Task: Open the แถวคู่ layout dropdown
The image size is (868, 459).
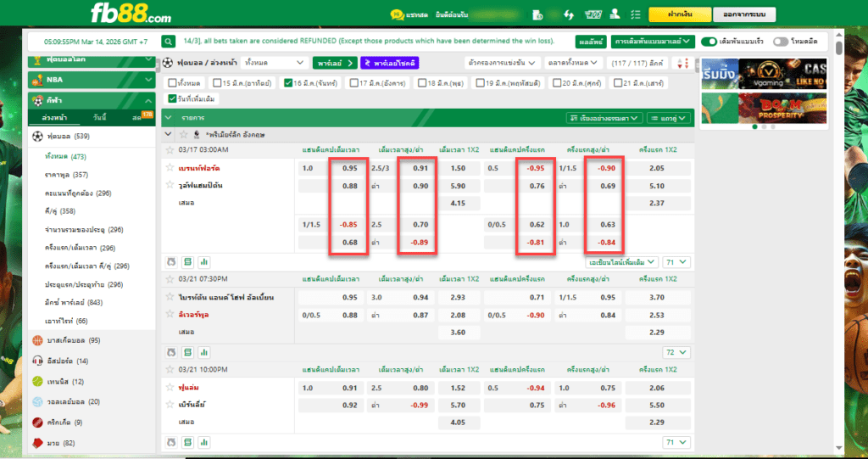Action: (669, 118)
